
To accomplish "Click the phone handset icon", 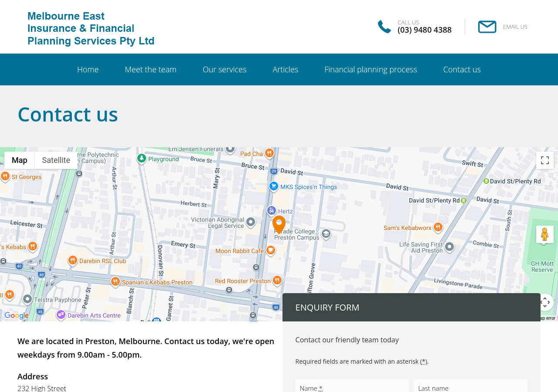I will pyautogui.click(x=384, y=27).
